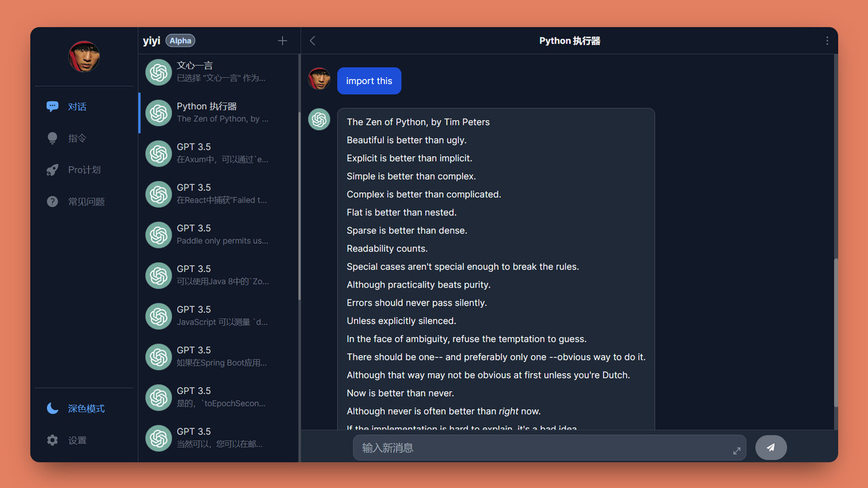Click the user profile avatar in sidebar
The width and height of the screenshot is (868, 488).
(x=84, y=57)
